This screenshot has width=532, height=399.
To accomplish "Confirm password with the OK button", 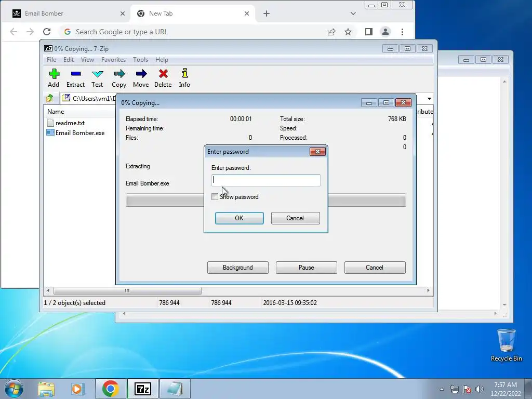I will pos(239,218).
